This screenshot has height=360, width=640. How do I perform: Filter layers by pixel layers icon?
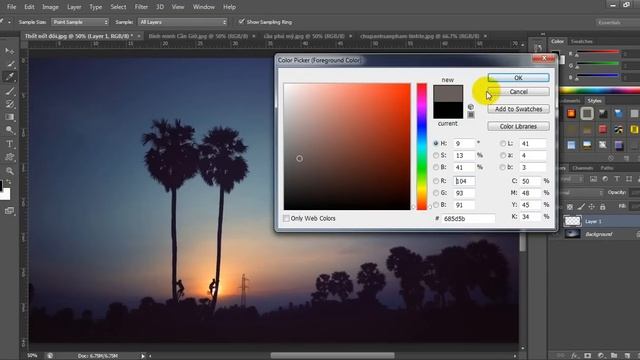[x=593, y=179]
